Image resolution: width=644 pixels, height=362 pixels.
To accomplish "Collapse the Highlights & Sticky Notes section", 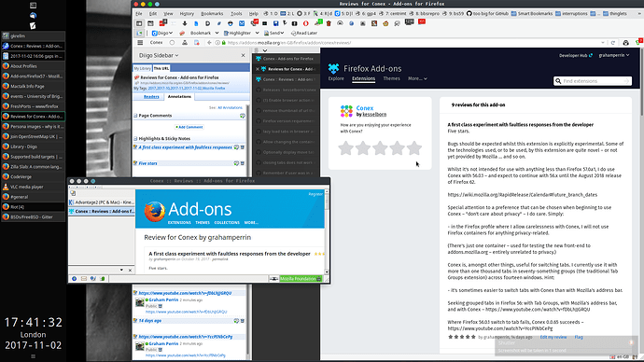I will click(135, 139).
